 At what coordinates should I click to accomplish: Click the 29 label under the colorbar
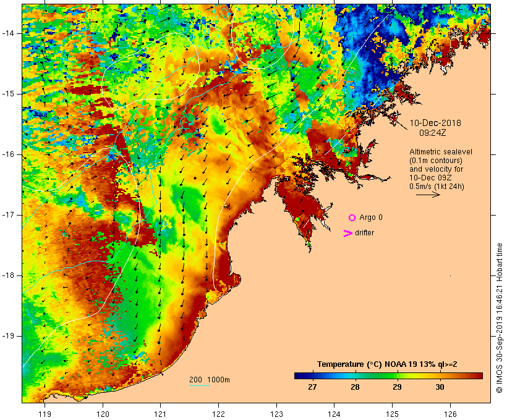point(398,387)
